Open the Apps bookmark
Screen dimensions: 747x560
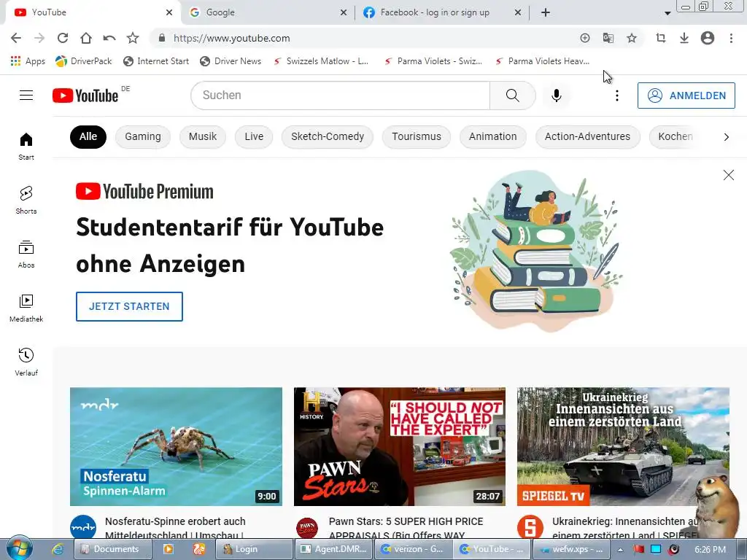pyautogui.click(x=28, y=61)
